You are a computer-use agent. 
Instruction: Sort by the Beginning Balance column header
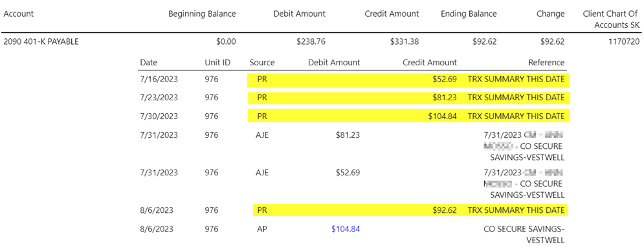click(202, 14)
